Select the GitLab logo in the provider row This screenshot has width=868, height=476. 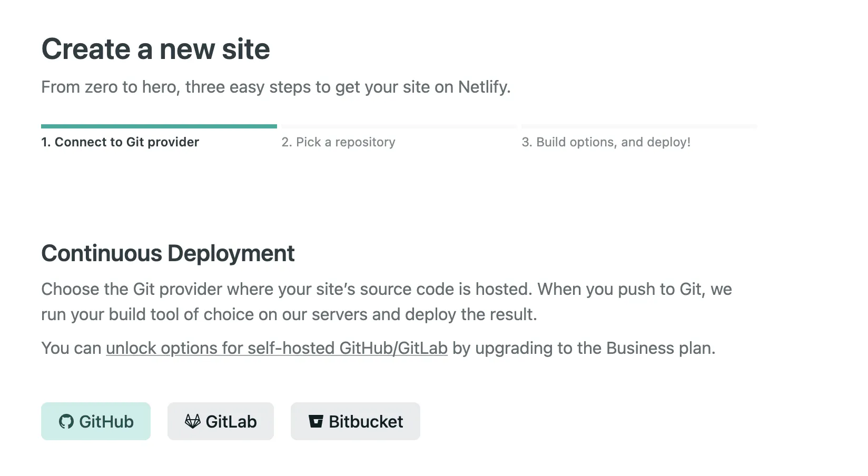(x=193, y=421)
